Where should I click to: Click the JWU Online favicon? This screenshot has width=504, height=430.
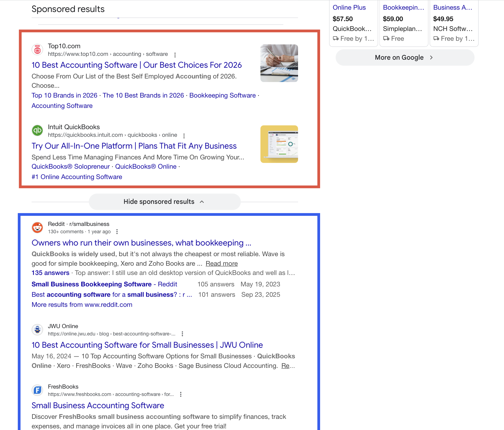(x=37, y=330)
